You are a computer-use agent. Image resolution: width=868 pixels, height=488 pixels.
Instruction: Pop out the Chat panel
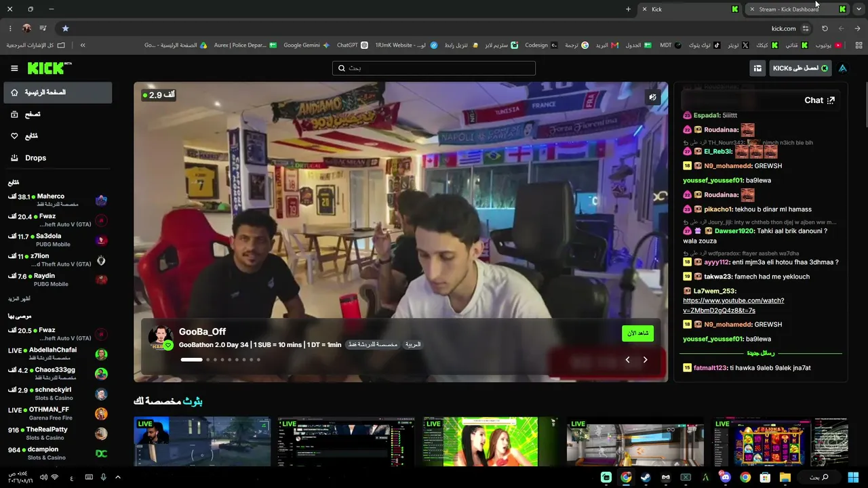(831, 100)
